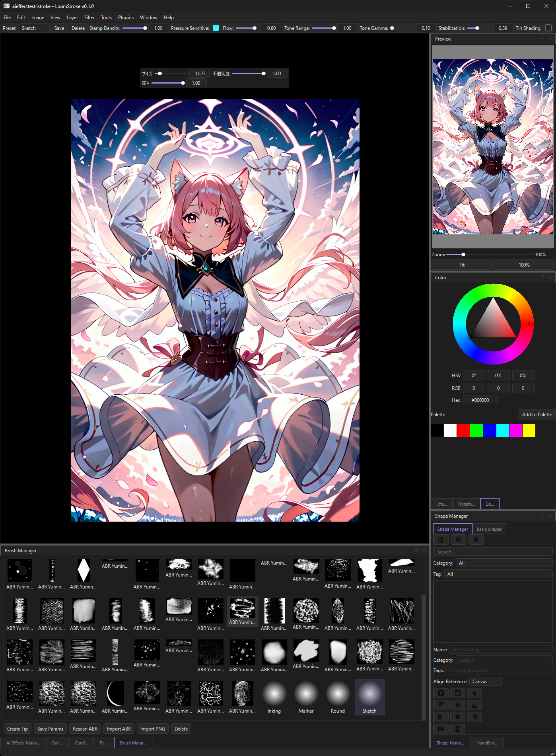This screenshot has width=556, height=756.
Task: Open the Category filter dropdown set to All
Action: coord(504,563)
